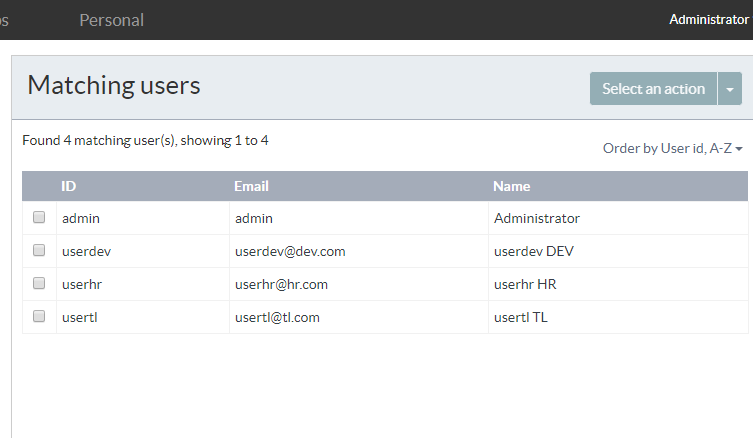Open the Personal menu in navbar
This screenshot has height=438, width=753.
click(111, 20)
